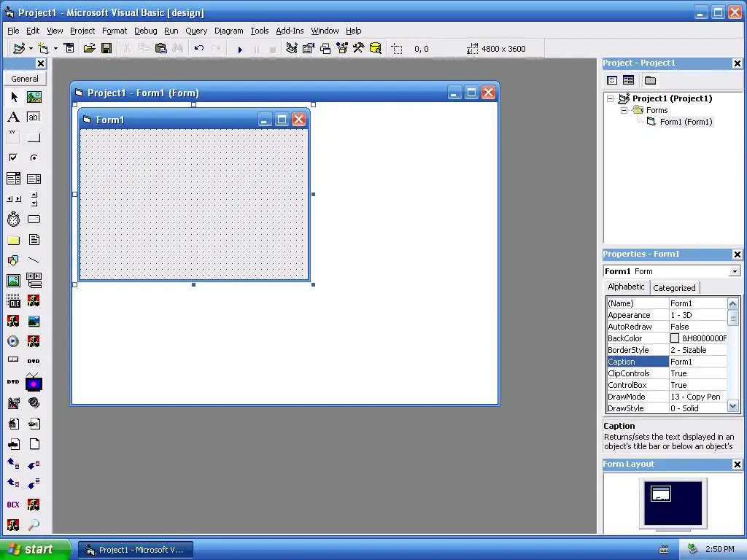Select the FileListBox control tool

click(34, 240)
